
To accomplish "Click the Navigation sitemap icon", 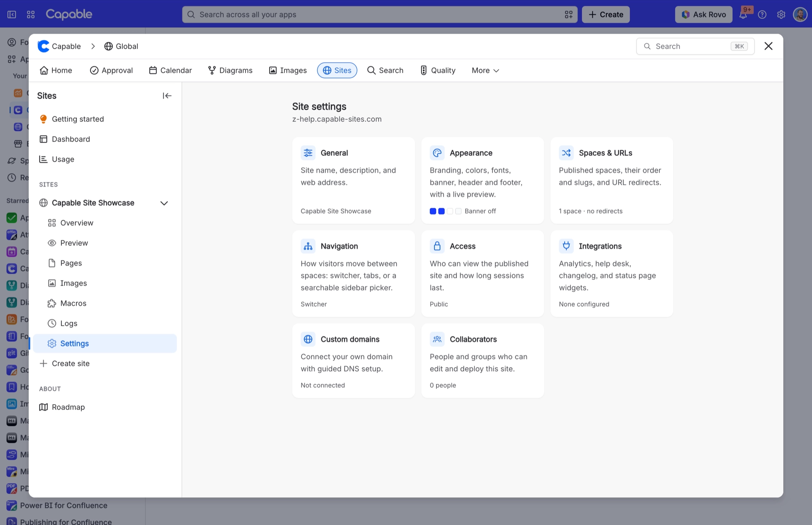I will (x=308, y=246).
